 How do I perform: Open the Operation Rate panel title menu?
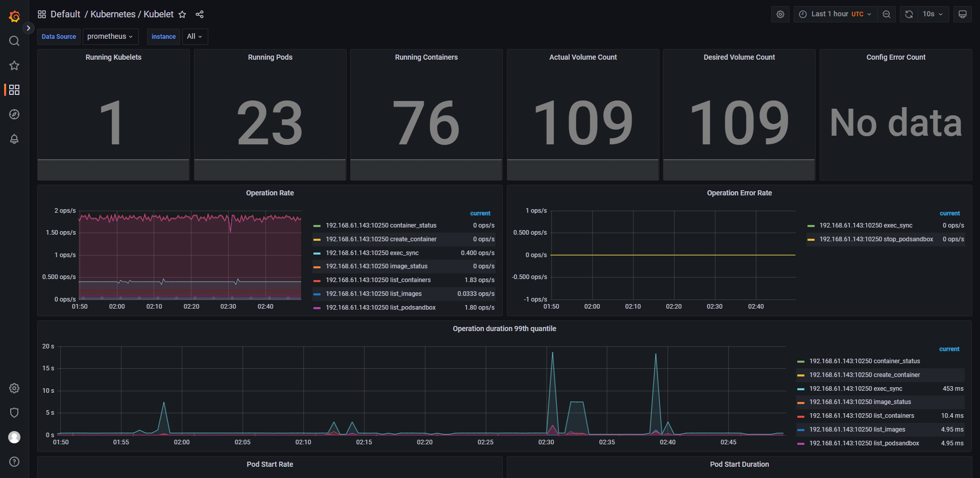(x=269, y=193)
